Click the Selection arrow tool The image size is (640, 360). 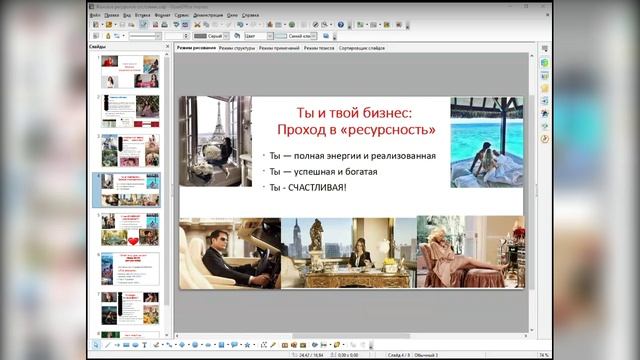point(96,345)
